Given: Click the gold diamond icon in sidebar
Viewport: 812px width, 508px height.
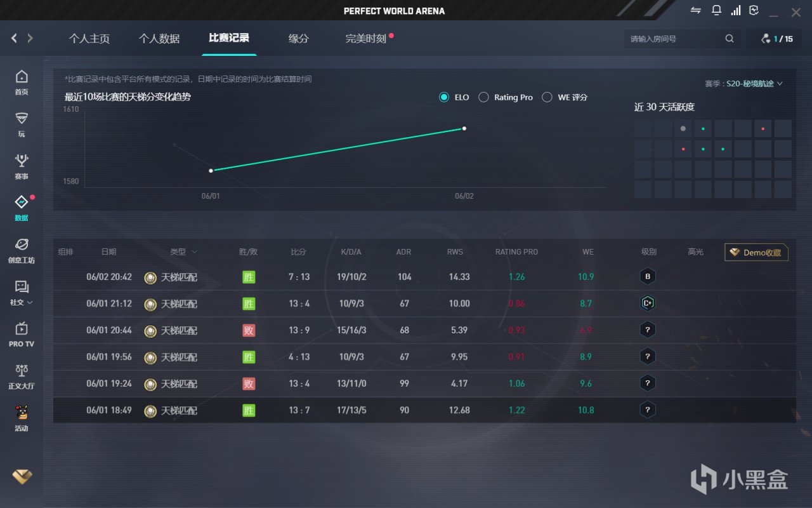Looking at the screenshot, I should [x=22, y=477].
